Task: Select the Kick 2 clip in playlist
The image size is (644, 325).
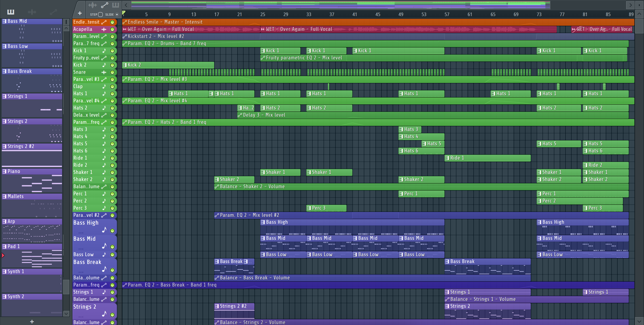Action: 168,65
